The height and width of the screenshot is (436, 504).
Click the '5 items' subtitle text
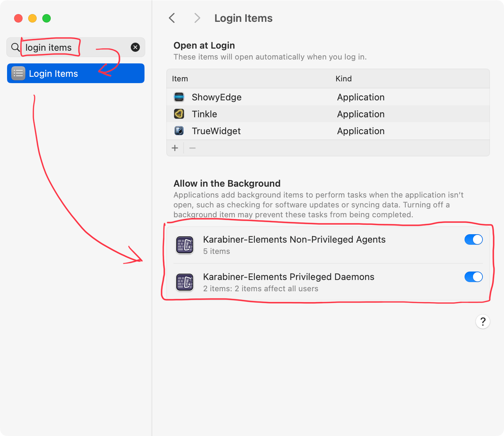217,251
